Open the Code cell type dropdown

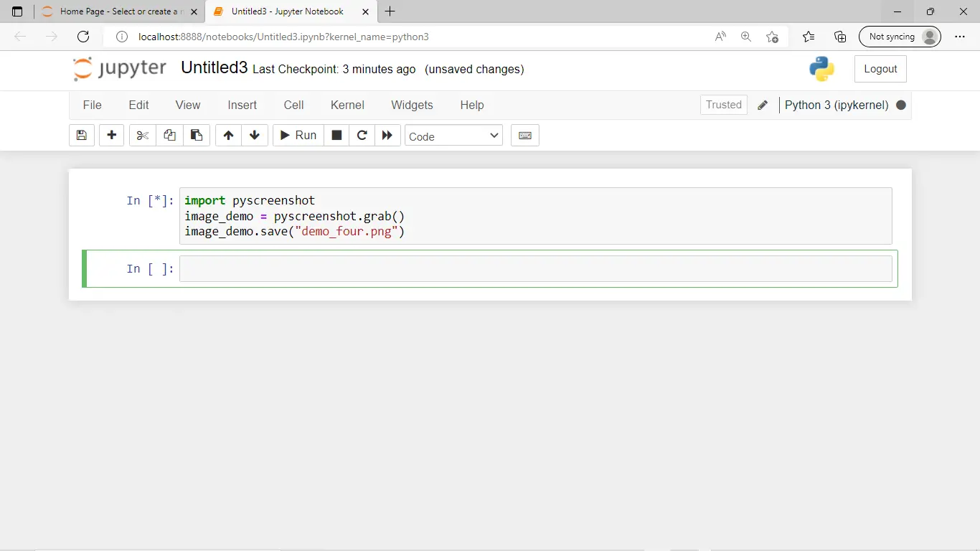coord(453,135)
